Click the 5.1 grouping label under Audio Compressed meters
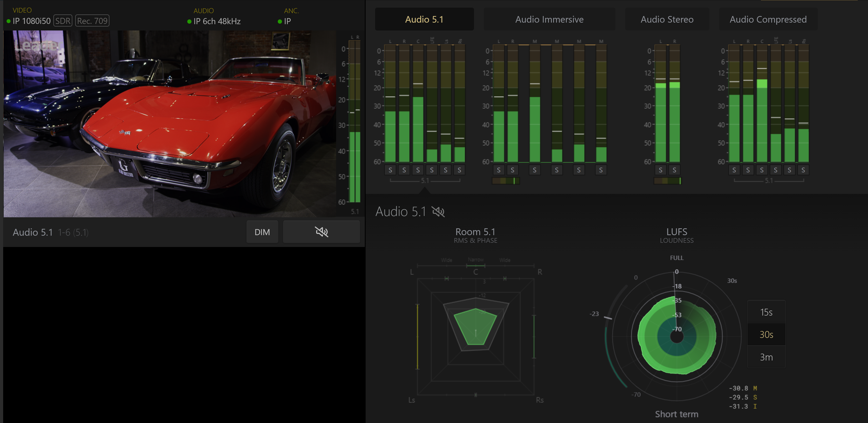868x423 pixels. point(769,181)
